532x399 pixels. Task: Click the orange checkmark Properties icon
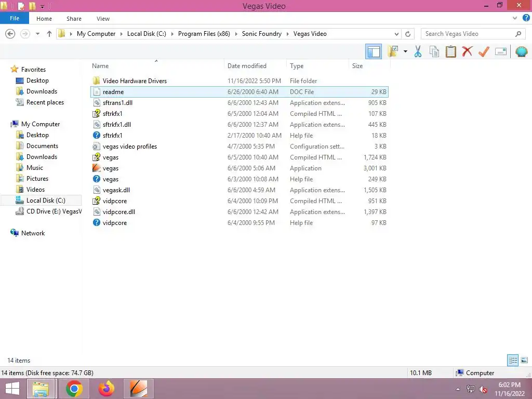click(x=484, y=51)
